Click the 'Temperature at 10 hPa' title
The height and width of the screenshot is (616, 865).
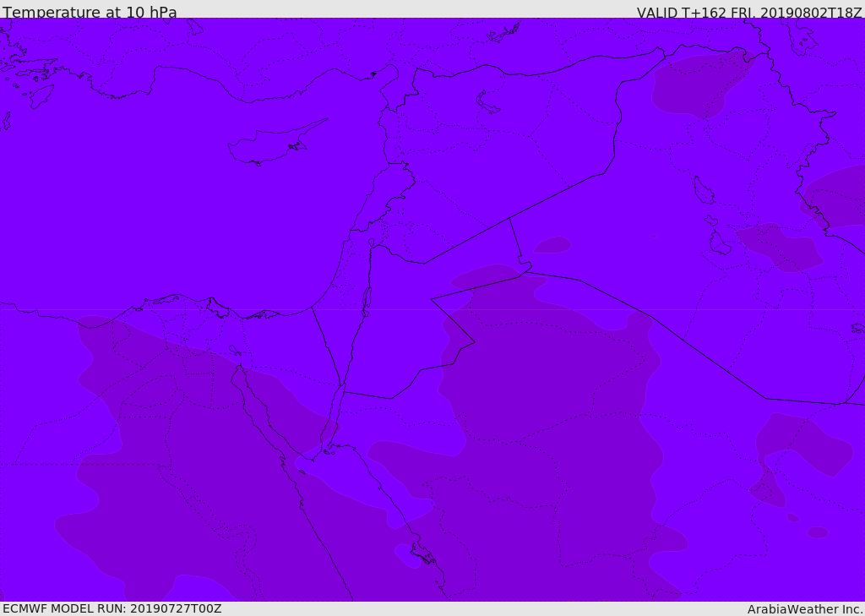pyautogui.click(x=90, y=12)
